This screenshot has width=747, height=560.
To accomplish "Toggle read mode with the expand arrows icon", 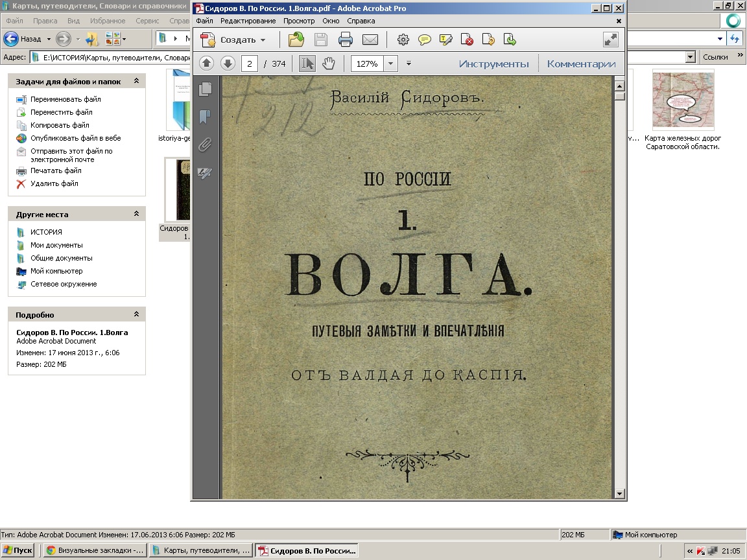I will pyautogui.click(x=610, y=40).
